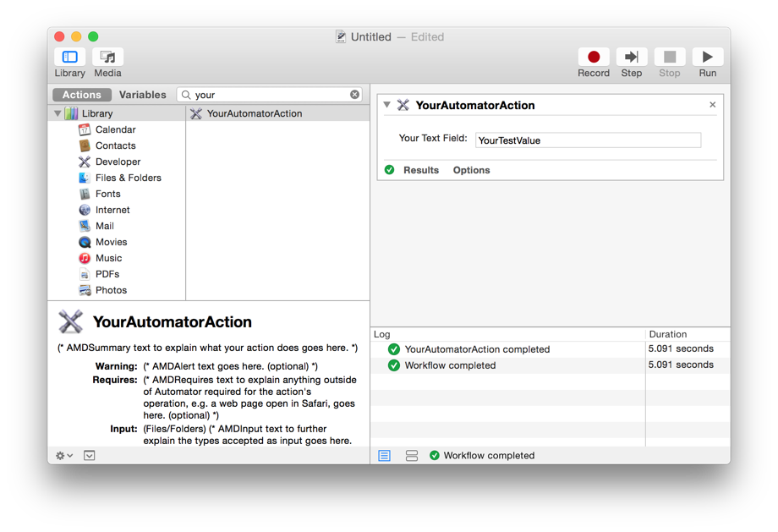
Task: Click the Music iTunes icon
Action: [x=85, y=258]
